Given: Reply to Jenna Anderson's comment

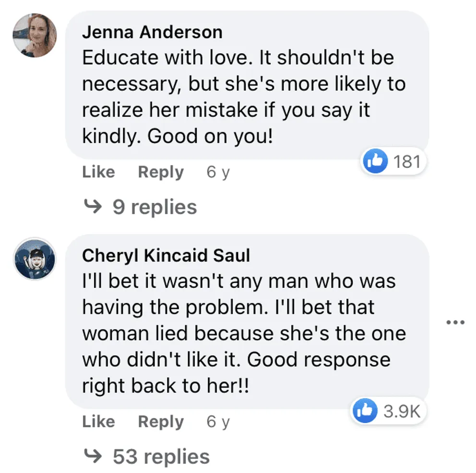Looking at the screenshot, I should pos(161,172).
